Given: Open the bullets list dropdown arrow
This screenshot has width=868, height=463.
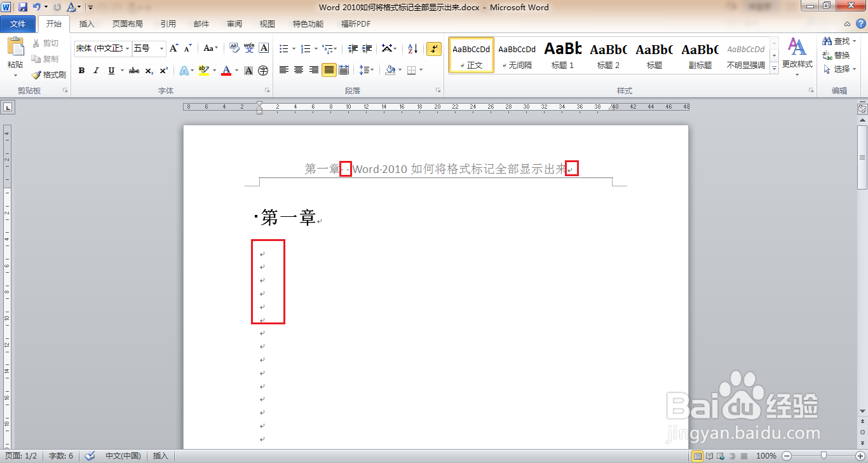Looking at the screenshot, I should click(293, 48).
